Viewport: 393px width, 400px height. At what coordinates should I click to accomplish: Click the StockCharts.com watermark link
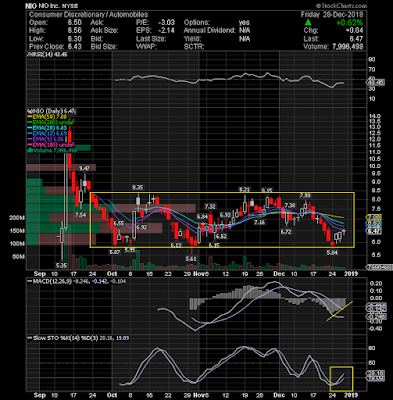pos(341,6)
